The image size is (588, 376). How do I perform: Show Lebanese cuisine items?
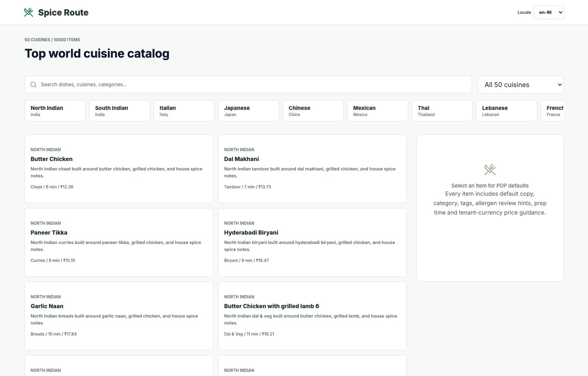point(507,111)
